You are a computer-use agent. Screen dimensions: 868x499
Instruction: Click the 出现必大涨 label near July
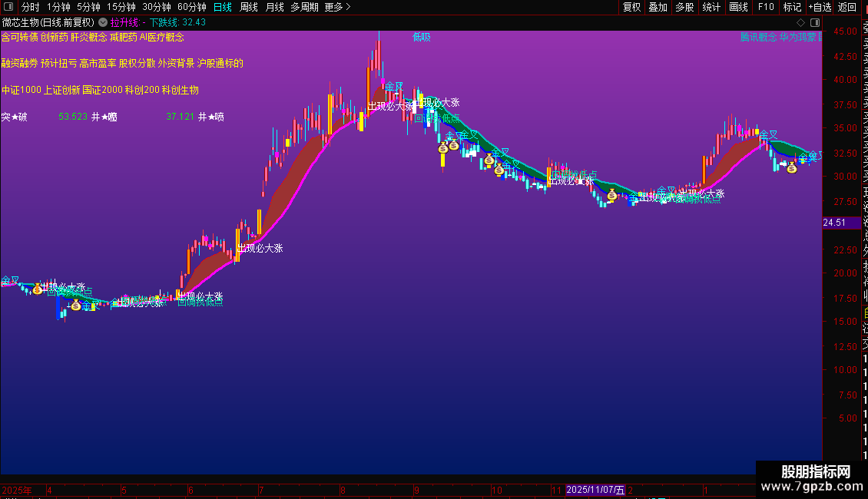(260, 249)
